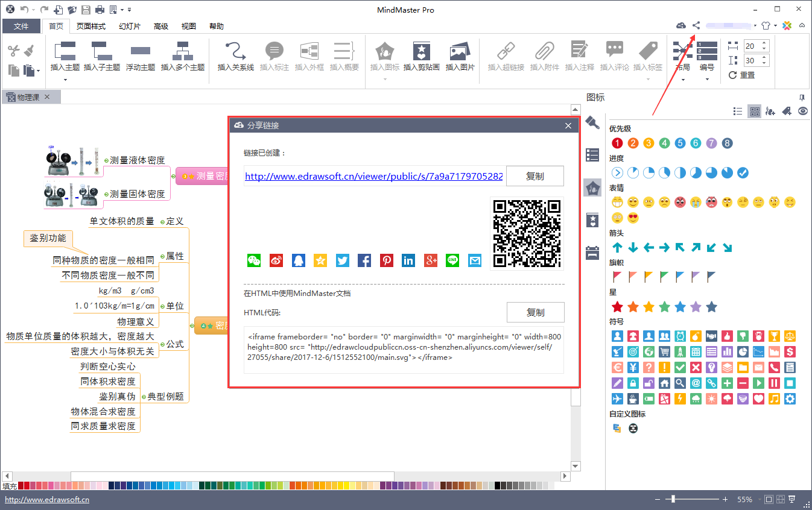Open the outline list side panel
The height and width of the screenshot is (510, 812).
tap(592, 155)
